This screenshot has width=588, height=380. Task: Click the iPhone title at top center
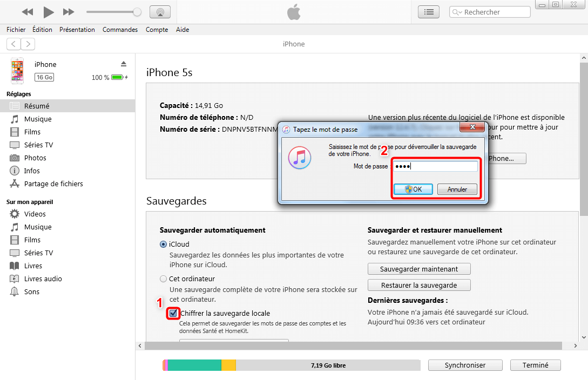[294, 44]
